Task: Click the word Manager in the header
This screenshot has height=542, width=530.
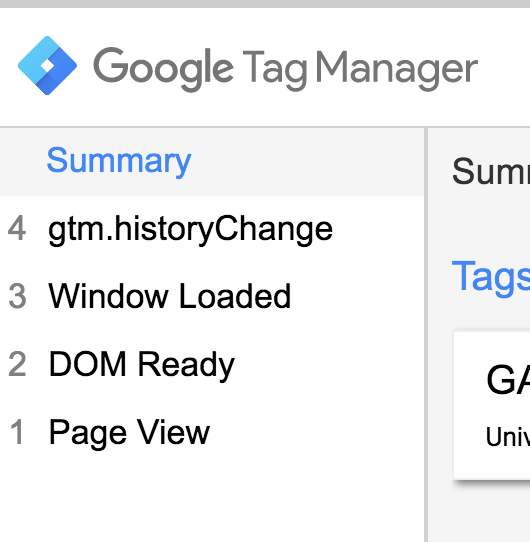Action: pyautogui.click(x=397, y=70)
